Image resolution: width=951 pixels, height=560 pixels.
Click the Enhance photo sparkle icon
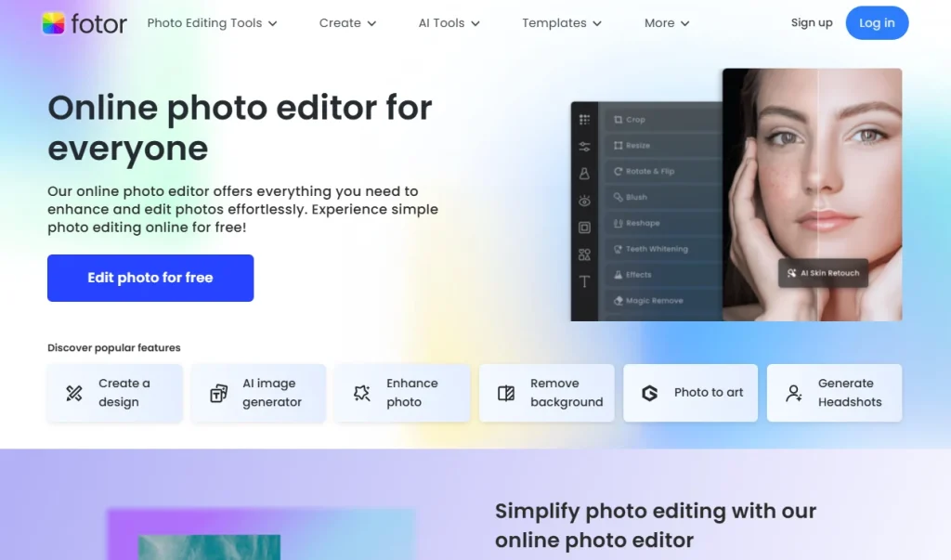point(362,393)
